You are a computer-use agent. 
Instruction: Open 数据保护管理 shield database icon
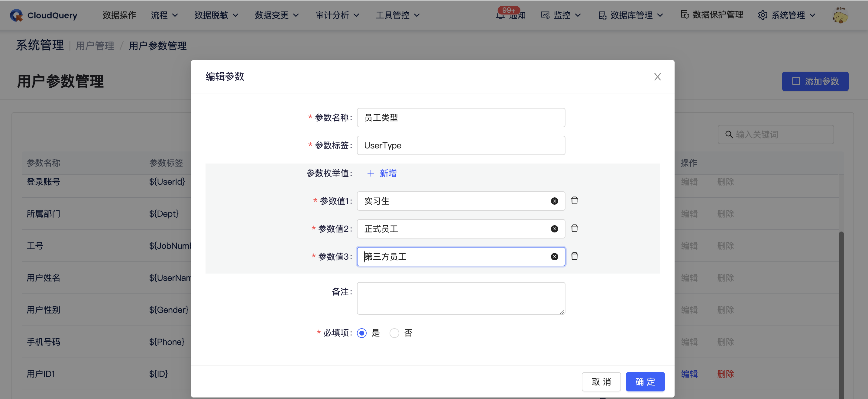click(685, 15)
